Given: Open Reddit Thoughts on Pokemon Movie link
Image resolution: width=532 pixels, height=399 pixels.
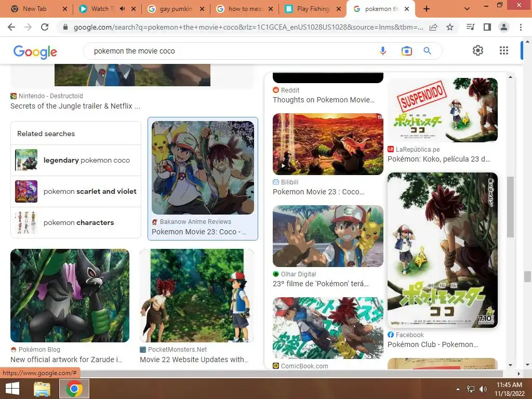Looking at the screenshot, I should click(x=324, y=100).
